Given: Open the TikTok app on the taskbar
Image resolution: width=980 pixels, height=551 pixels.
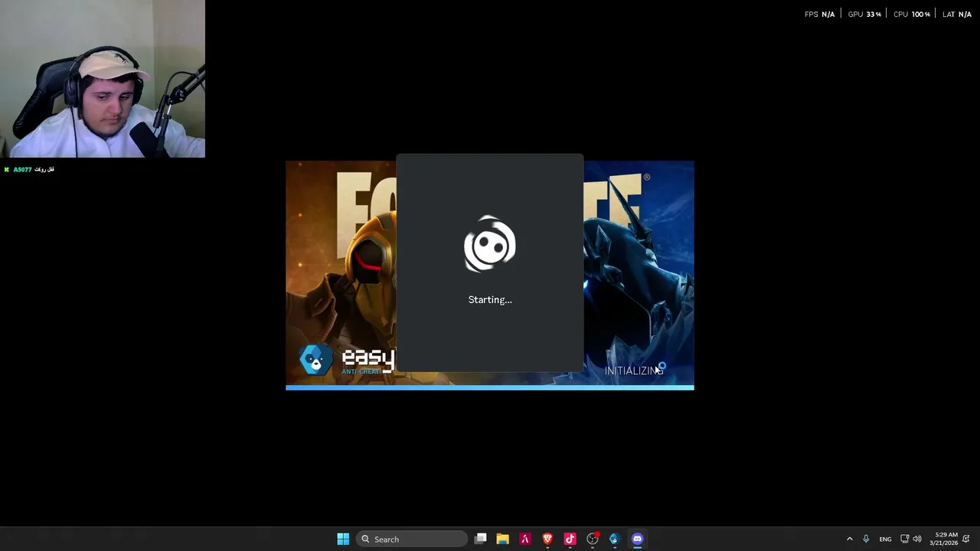Looking at the screenshot, I should [570, 539].
